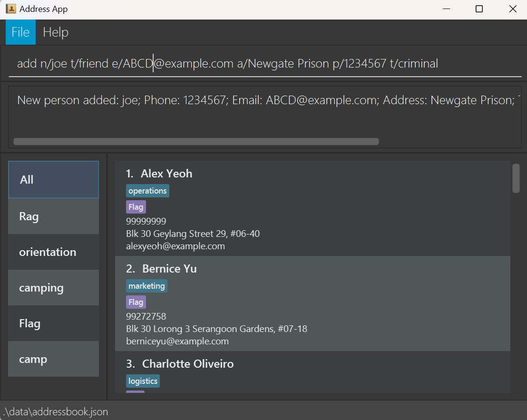The width and height of the screenshot is (527, 420).
Task: Click email alexyeoh@example.com
Action: click(x=176, y=246)
